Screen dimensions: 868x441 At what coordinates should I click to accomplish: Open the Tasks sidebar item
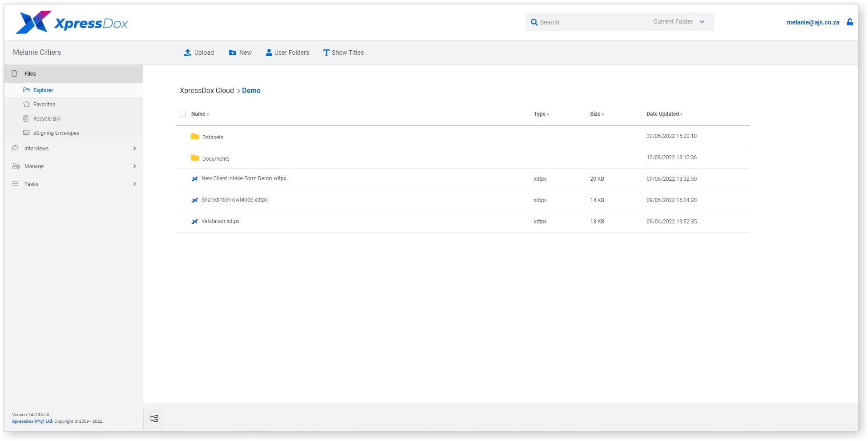click(x=73, y=184)
